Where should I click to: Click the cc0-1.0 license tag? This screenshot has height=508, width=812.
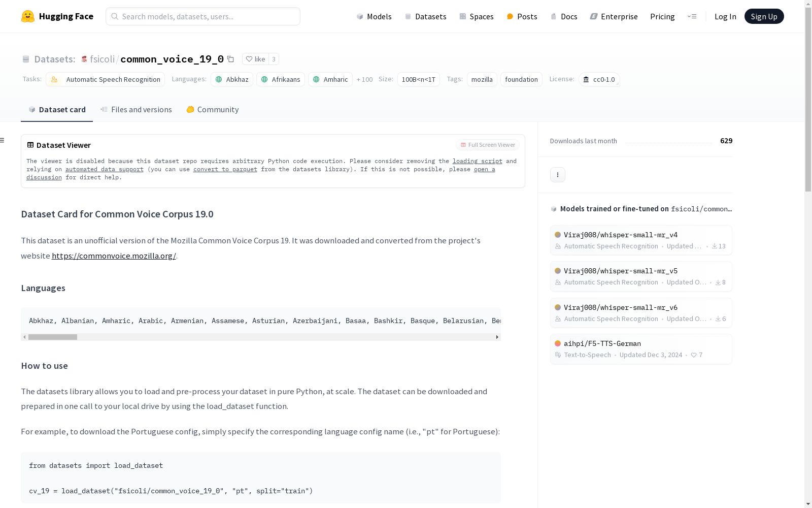(599, 79)
